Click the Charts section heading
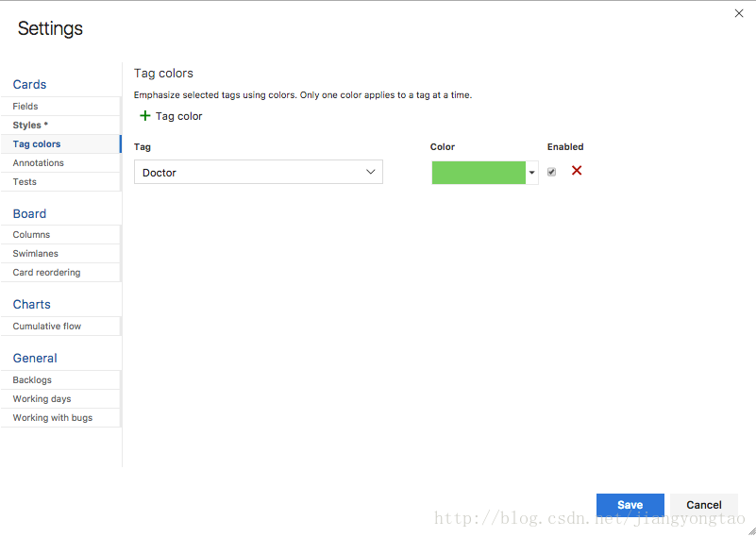Viewport: 756px width, 537px height. [x=31, y=304]
